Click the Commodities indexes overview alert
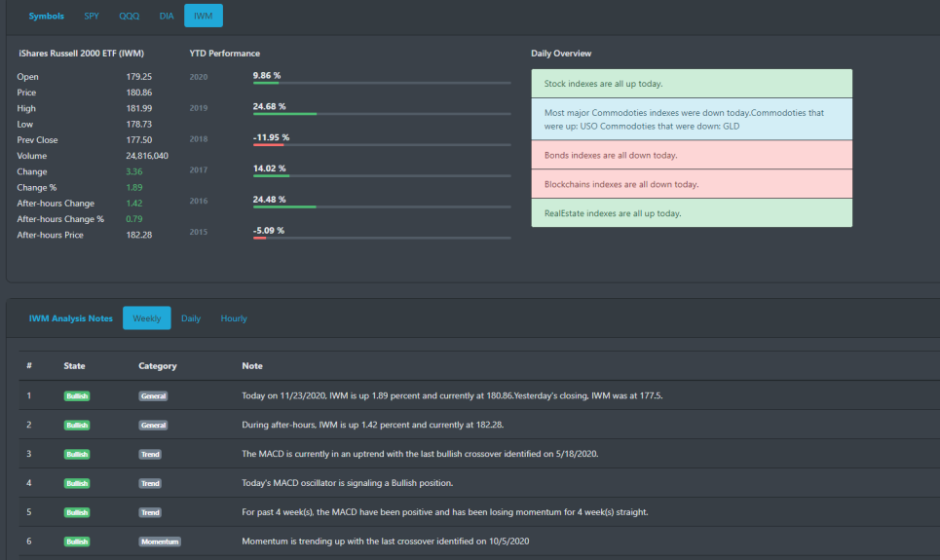Viewport: 940px width, 560px height. pyautogui.click(x=692, y=120)
